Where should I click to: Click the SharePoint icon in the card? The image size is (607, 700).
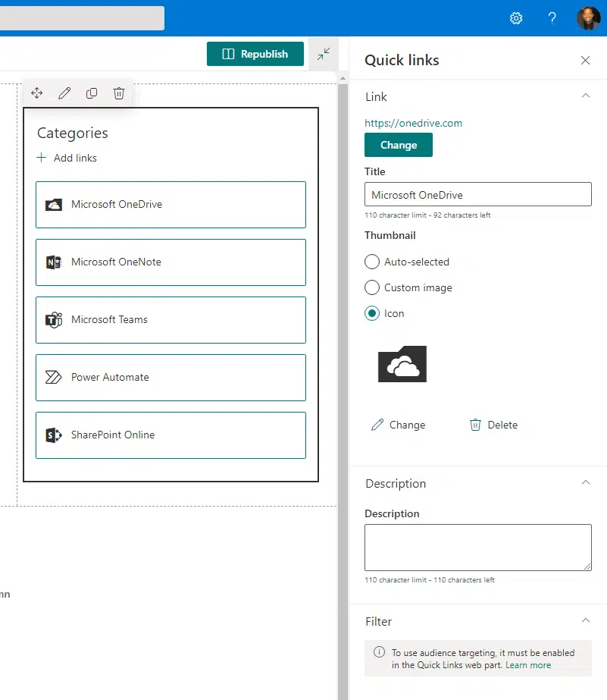54,435
